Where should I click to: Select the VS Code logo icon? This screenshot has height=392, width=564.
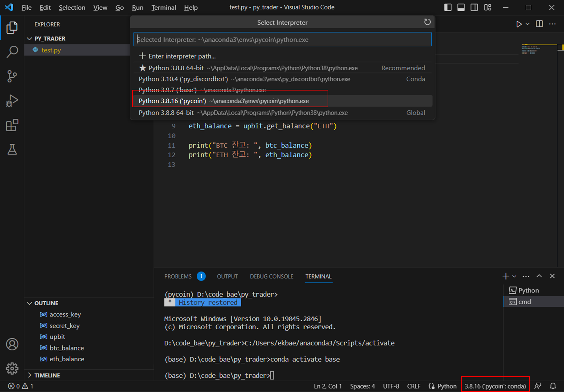9,7
